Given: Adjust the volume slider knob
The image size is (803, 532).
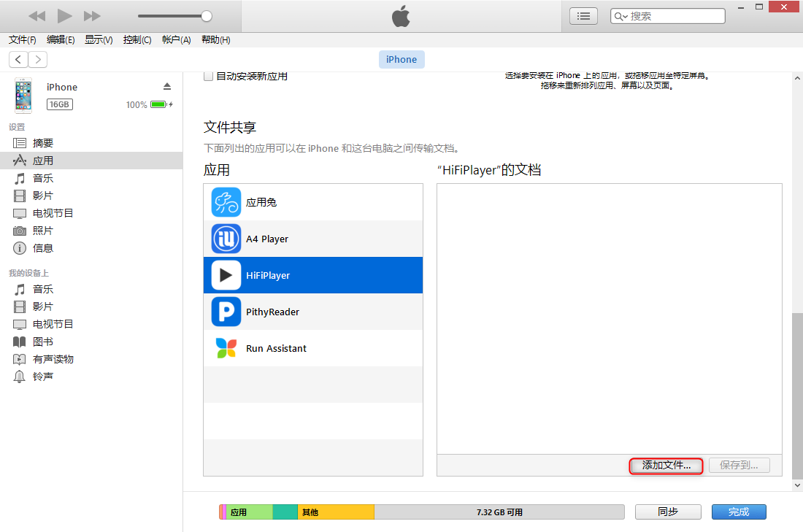Looking at the screenshot, I should point(207,16).
